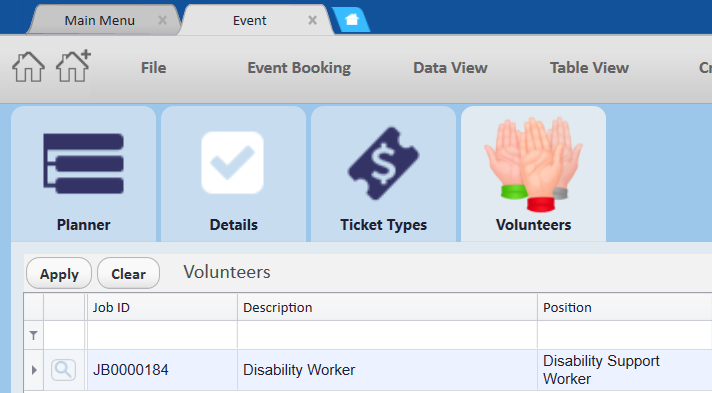Viewport: 712px width, 393px height.
Task: Click the Add Home (house plus) icon
Action: 73,66
